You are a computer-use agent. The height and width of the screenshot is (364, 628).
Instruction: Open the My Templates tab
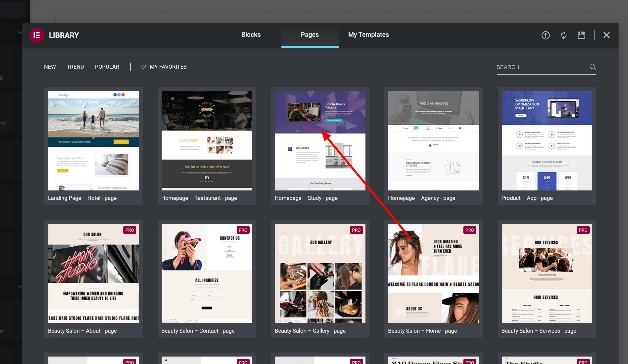[x=369, y=35]
